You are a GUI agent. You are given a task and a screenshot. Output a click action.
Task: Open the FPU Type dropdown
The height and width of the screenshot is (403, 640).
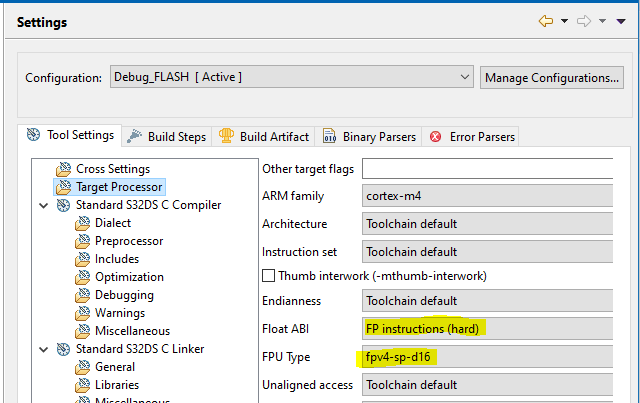(487, 357)
